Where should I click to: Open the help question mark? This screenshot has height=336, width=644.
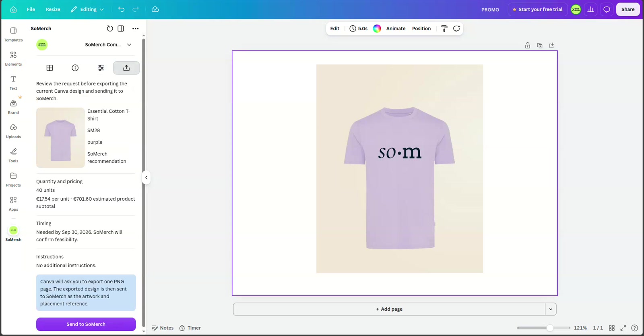[635, 328]
